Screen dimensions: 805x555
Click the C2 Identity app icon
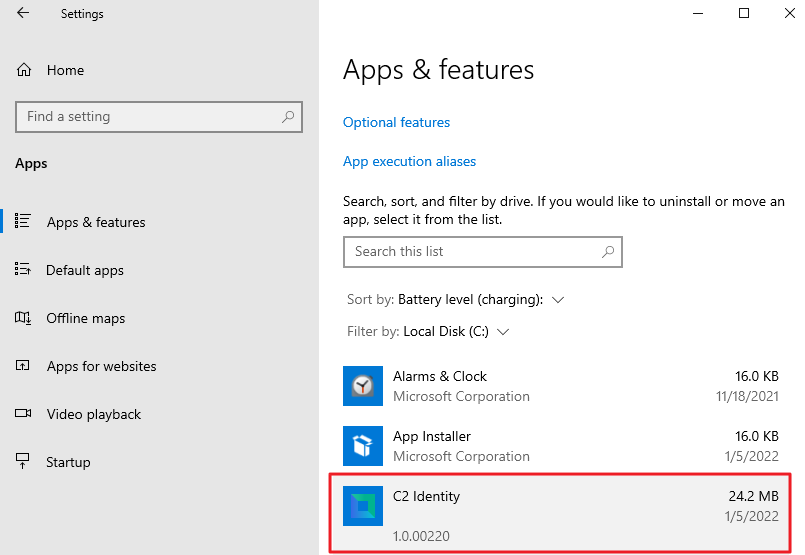361,506
